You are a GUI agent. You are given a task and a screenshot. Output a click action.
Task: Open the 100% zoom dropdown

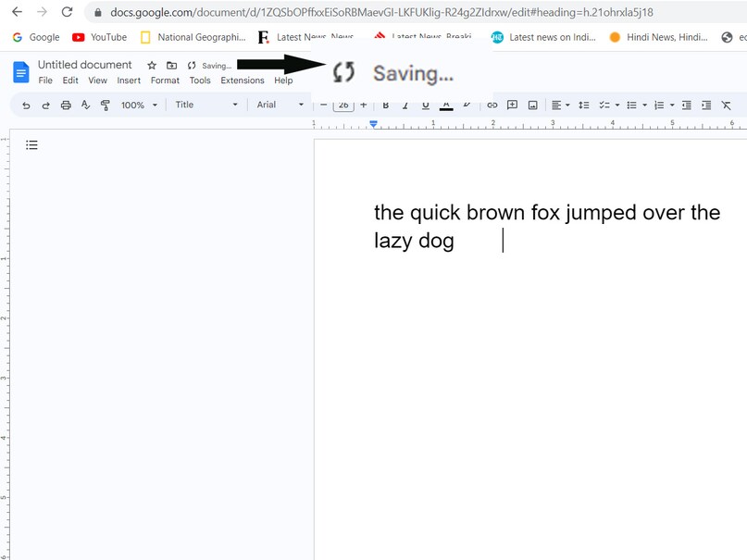tap(138, 106)
